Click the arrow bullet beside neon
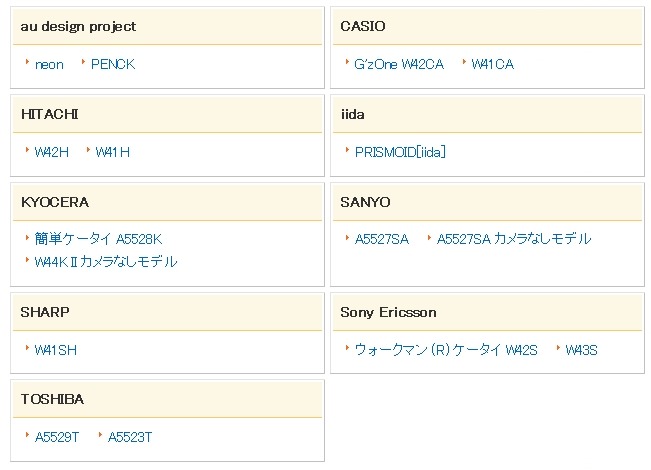Screen dimensions: 651x470 [27, 63]
